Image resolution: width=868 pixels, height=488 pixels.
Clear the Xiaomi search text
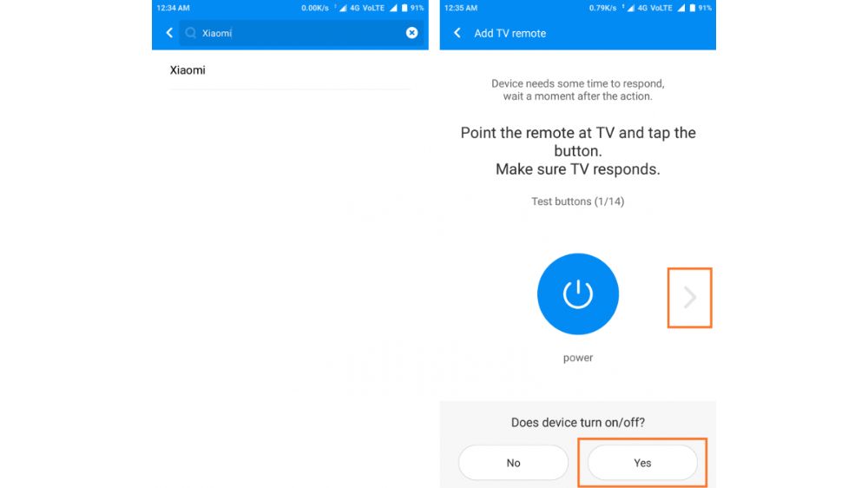click(x=411, y=33)
